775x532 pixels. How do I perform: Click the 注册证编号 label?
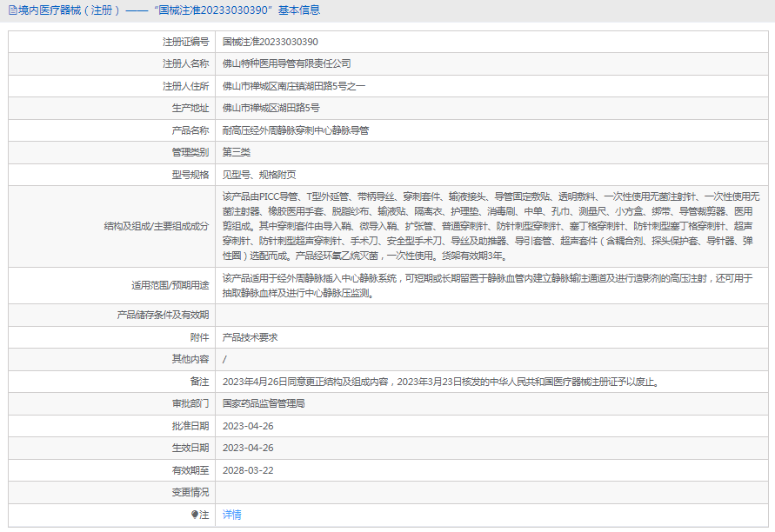[186, 42]
